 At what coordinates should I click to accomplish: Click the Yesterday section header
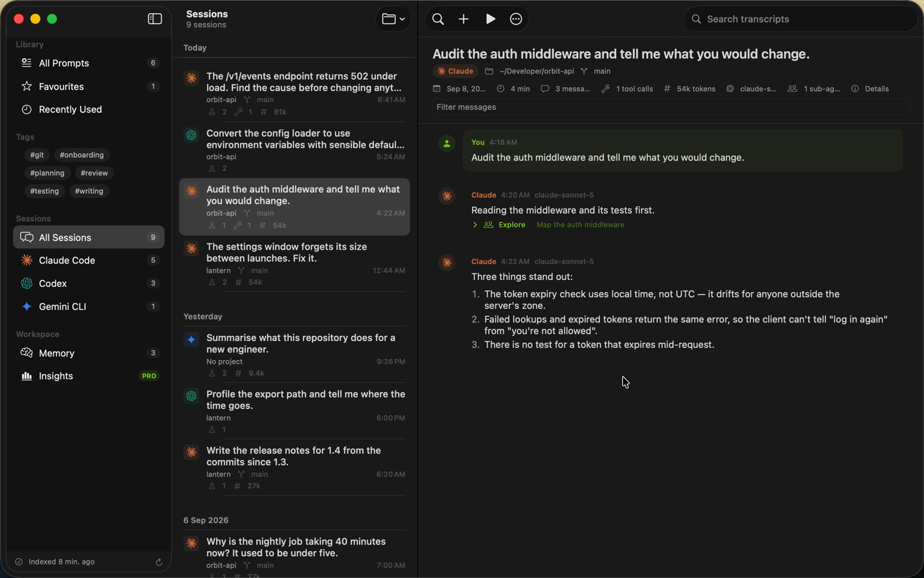click(203, 317)
